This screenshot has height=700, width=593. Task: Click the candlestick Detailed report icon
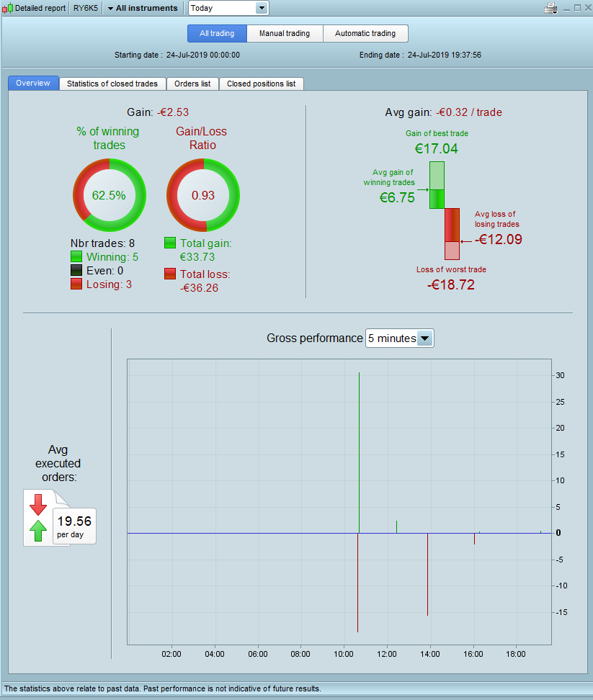pos(8,8)
